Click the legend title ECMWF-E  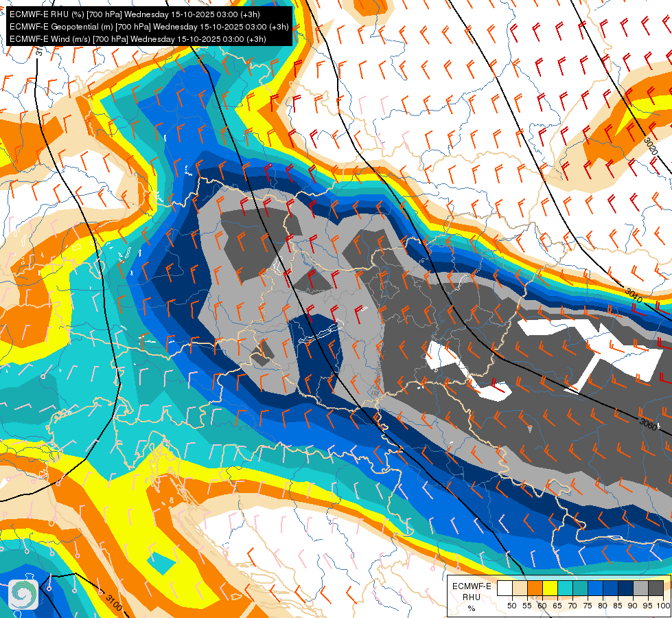pos(472,586)
